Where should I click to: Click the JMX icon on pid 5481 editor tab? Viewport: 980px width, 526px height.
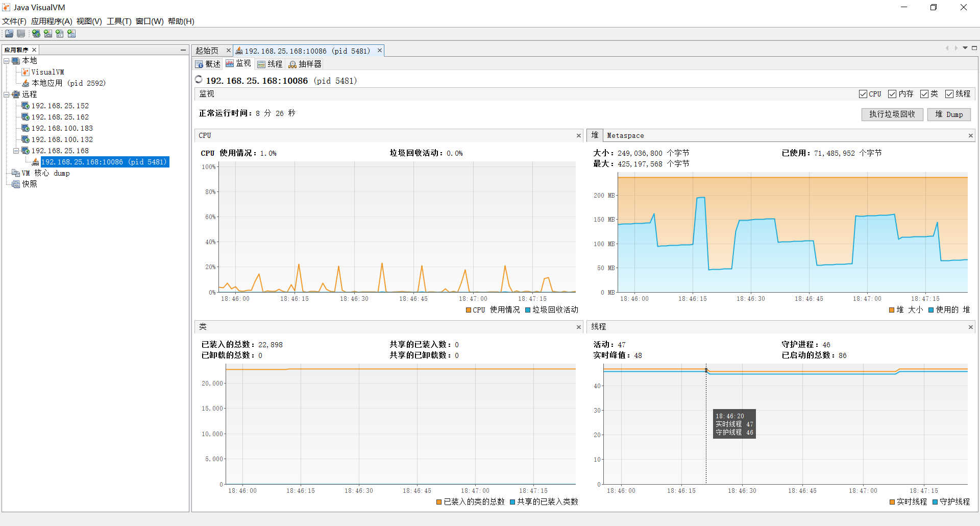(x=239, y=51)
